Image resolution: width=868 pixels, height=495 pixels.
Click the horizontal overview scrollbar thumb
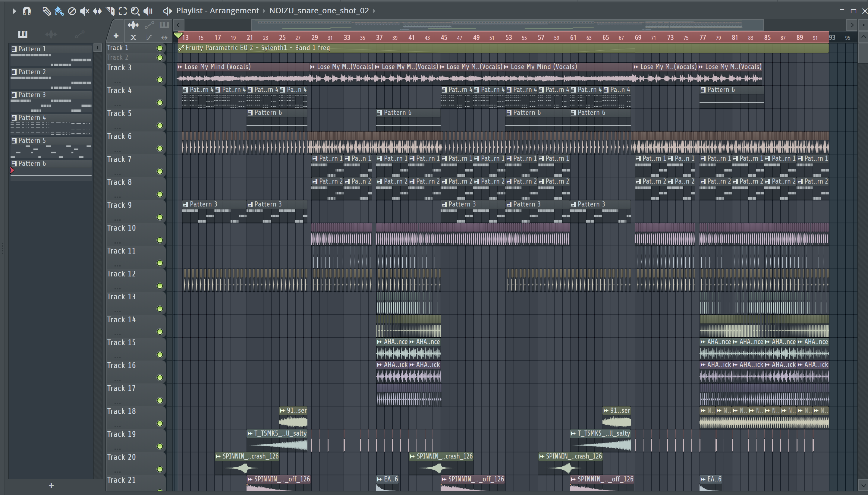click(x=507, y=25)
